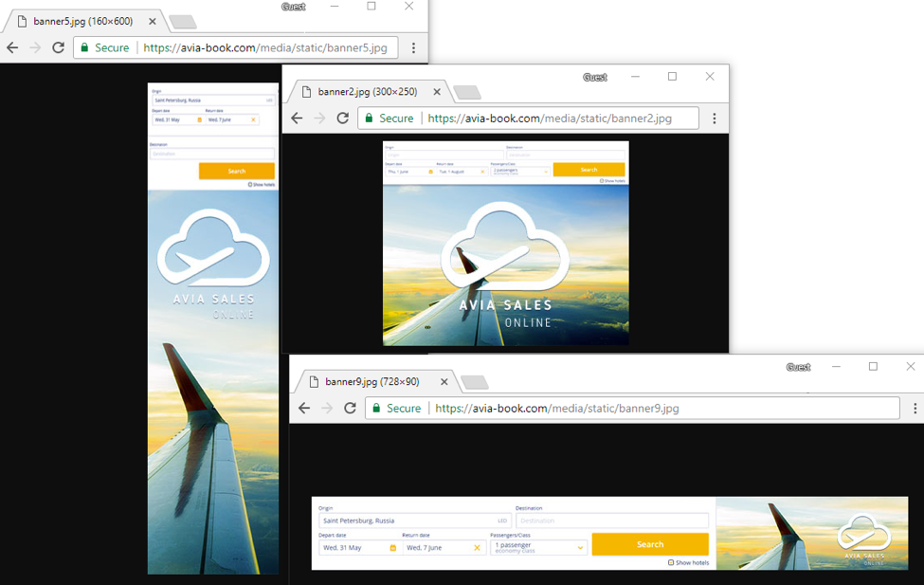
Task: Close the banner9.jpg browser window
Action: click(911, 367)
